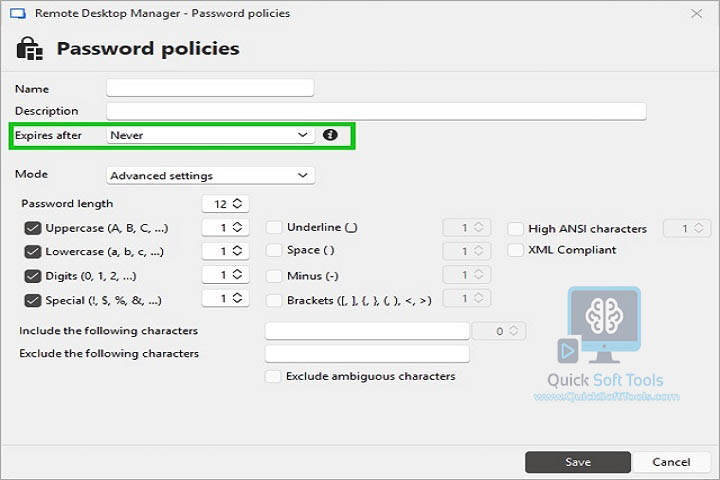Viewport: 720px width, 480px height.
Task: Click the Include the following characters field
Action: point(367,331)
